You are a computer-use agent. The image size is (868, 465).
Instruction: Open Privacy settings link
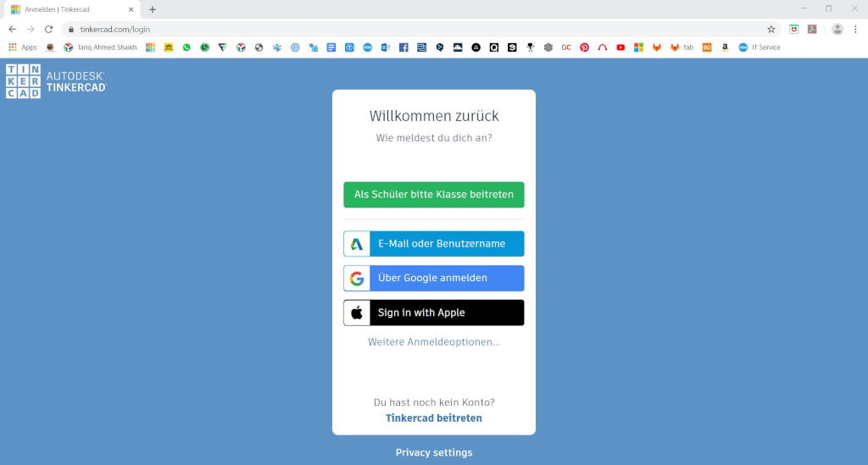coord(434,453)
